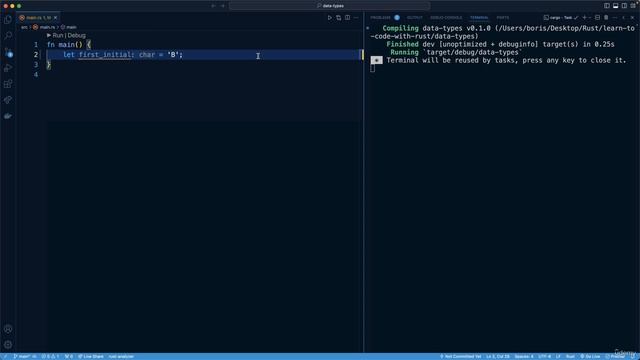
Task: Click the first_initial variable name in code
Action: coord(105,55)
